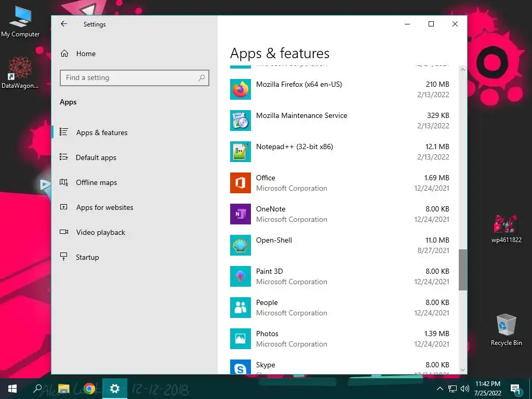
Task: Click the Notepad++ app icon
Action: click(240, 152)
